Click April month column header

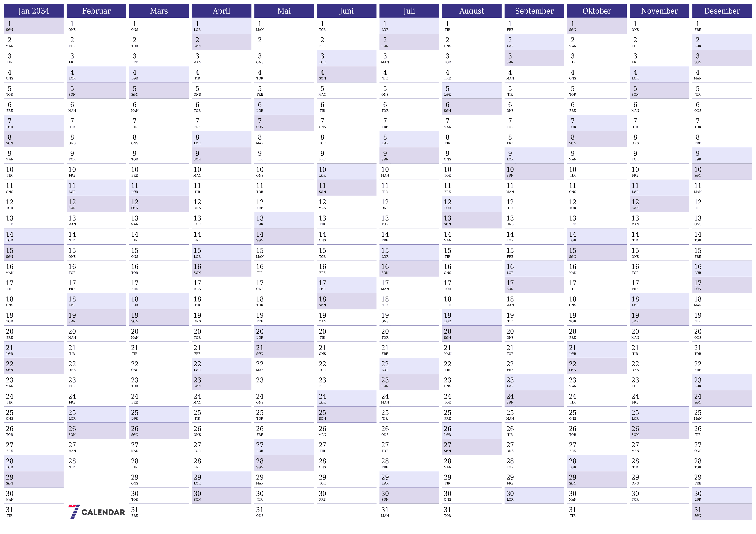click(x=221, y=10)
